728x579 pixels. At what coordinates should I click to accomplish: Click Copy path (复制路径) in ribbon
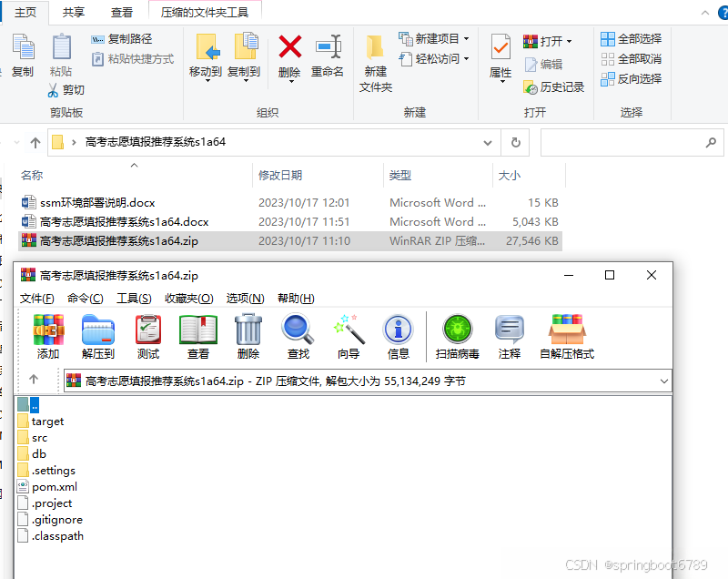[x=122, y=39]
